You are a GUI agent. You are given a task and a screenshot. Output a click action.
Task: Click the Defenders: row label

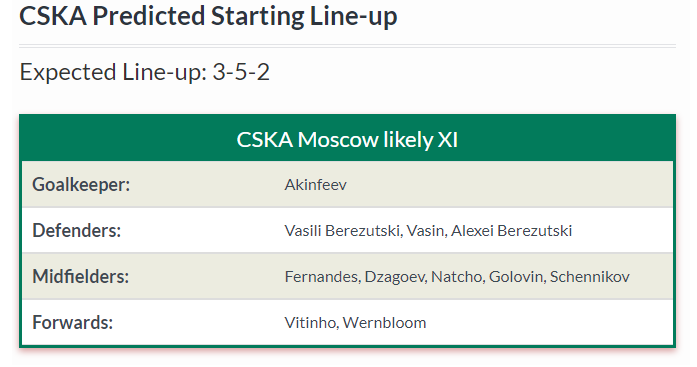76,231
